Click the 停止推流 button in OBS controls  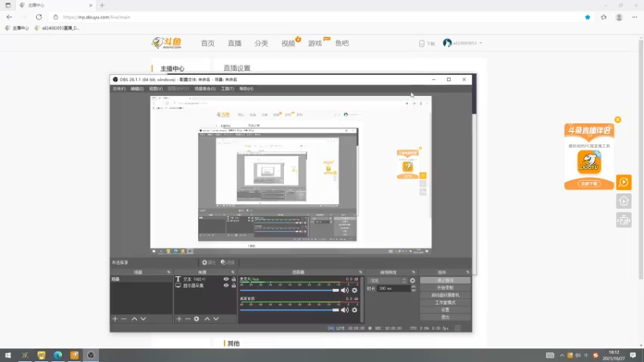click(445, 281)
